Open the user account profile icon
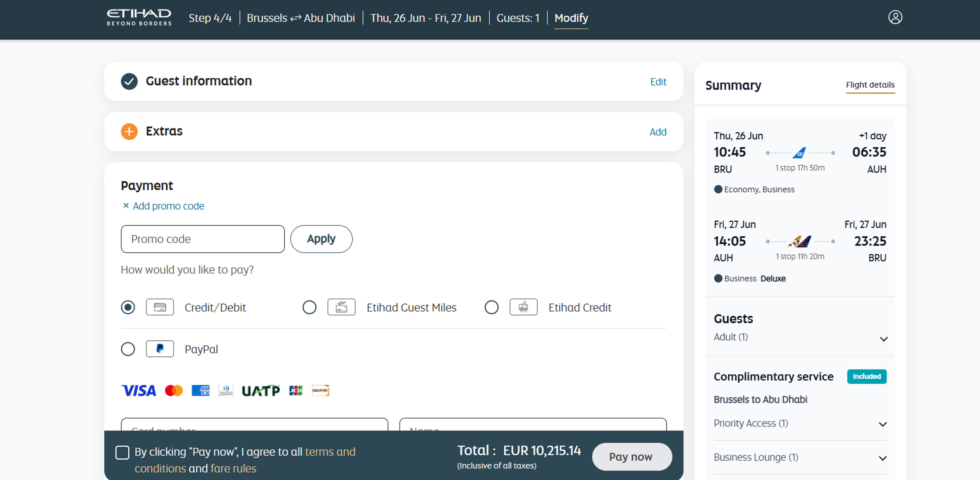 point(895,18)
